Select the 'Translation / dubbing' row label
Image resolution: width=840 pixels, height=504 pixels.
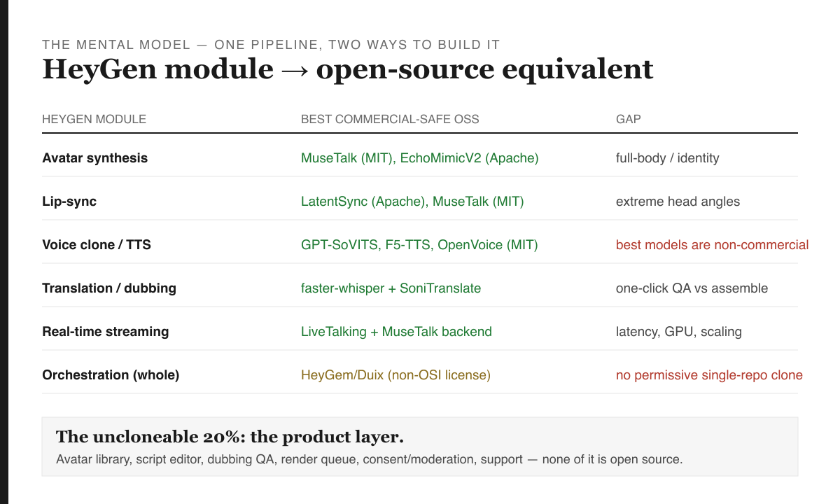click(x=109, y=288)
